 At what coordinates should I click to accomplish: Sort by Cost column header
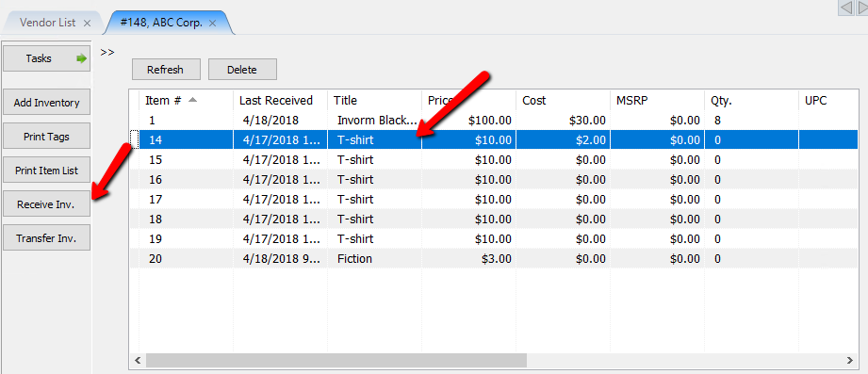point(563,101)
